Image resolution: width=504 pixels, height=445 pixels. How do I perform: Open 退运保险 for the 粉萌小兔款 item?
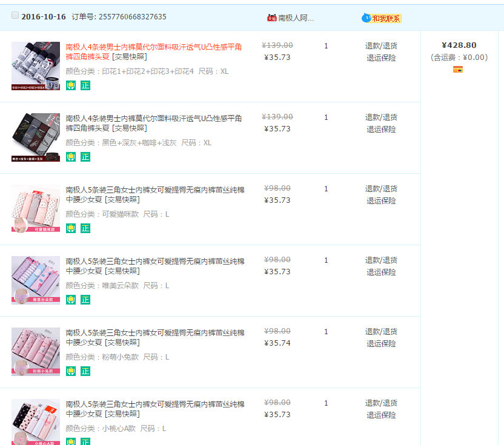[x=381, y=343]
